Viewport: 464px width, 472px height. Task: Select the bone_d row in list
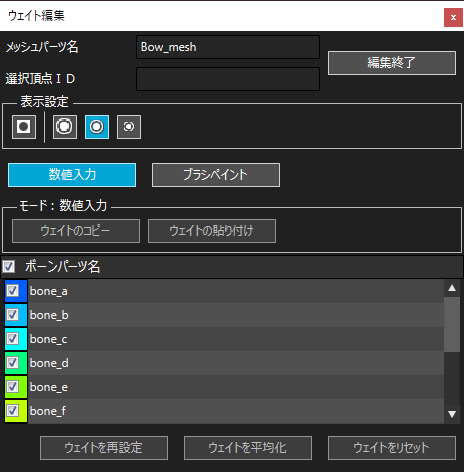(x=224, y=363)
